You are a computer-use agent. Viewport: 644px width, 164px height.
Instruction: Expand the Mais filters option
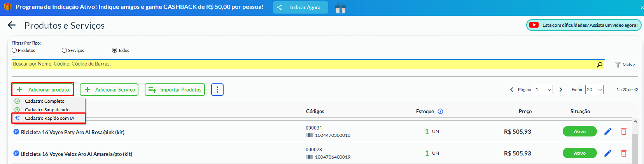coord(625,65)
